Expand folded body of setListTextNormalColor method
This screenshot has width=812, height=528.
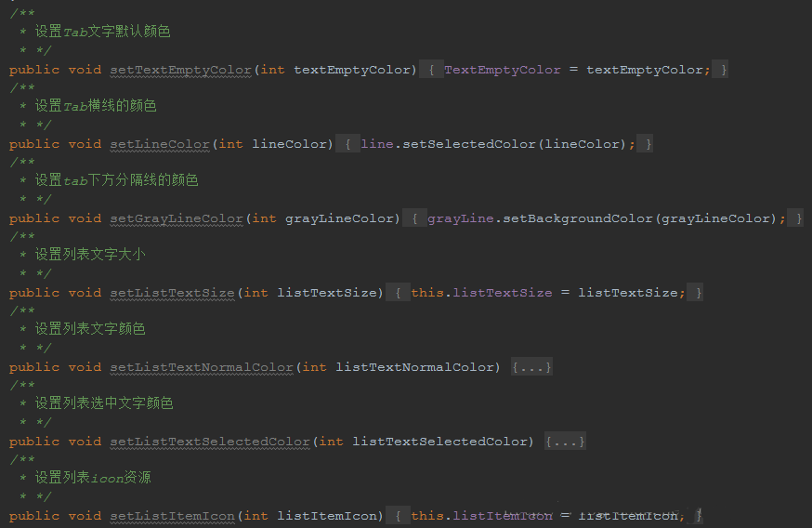(x=531, y=367)
